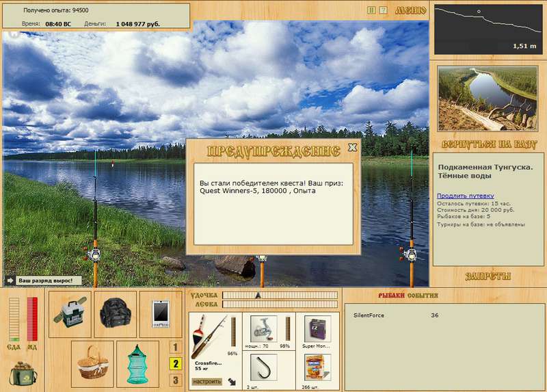Screen dimensions: 547x392
Task: Close the Предупреждение warning dialog
Action: coord(352,147)
